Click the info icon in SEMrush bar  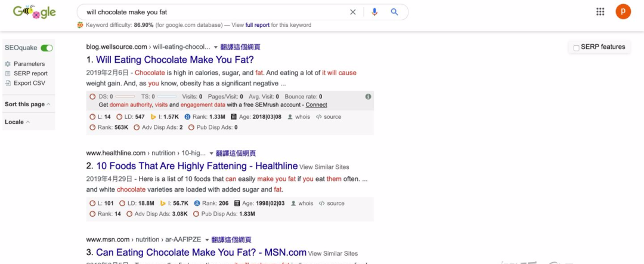pos(368,97)
